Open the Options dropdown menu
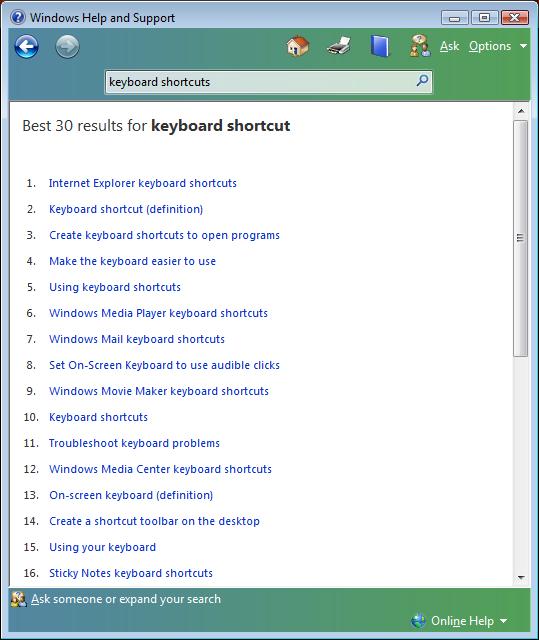Screen dimensions: 539x640 [497, 46]
